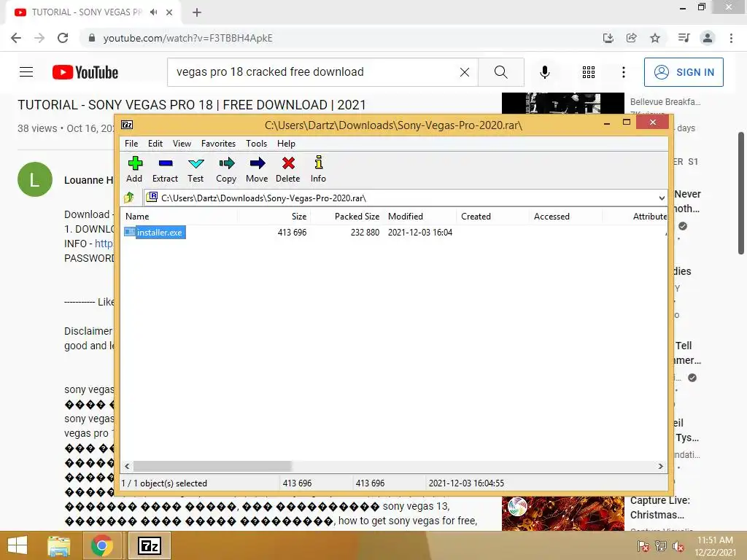Switch to Chrome in the taskbar
Viewport: 747px width, 560px height.
coord(101,545)
